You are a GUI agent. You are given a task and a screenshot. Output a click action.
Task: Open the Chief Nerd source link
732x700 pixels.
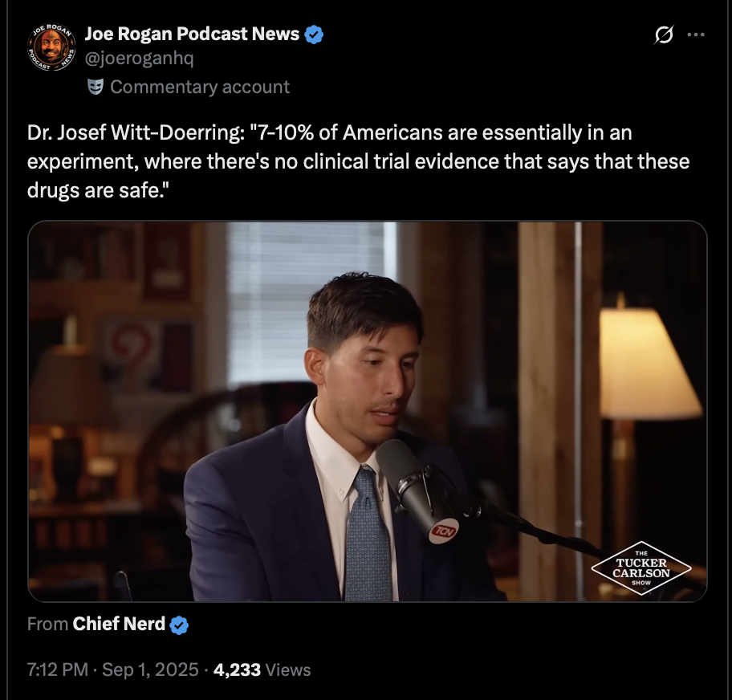coord(119,624)
